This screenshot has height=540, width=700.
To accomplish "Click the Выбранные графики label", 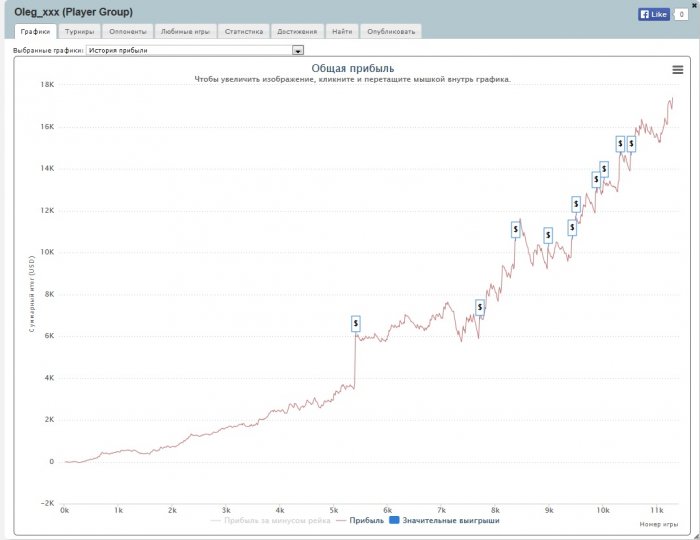I will (x=48, y=50).
